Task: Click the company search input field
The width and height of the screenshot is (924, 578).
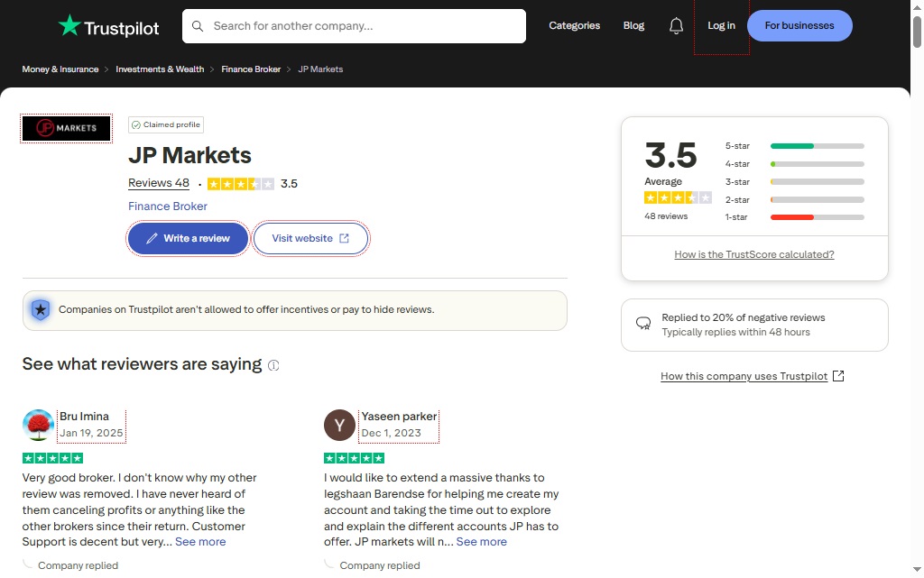Action: click(x=361, y=26)
